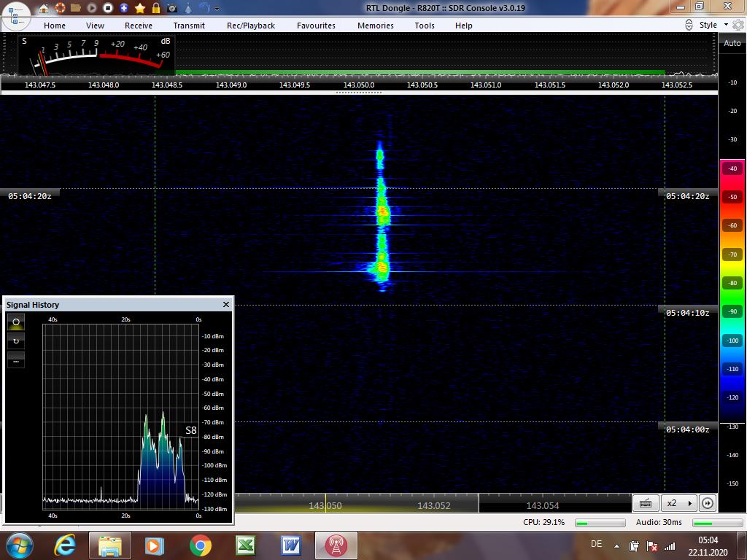Open the Home ribbon tab

pos(55,26)
